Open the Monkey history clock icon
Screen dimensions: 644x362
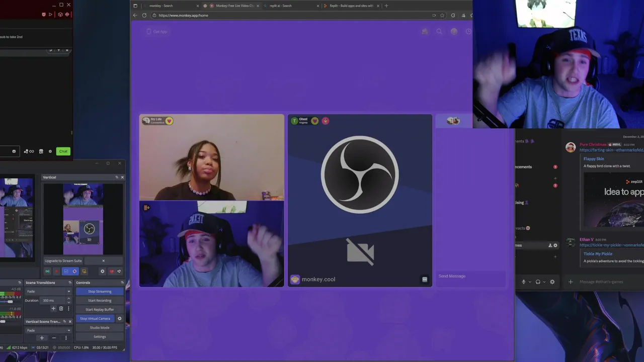(x=468, y=31)
